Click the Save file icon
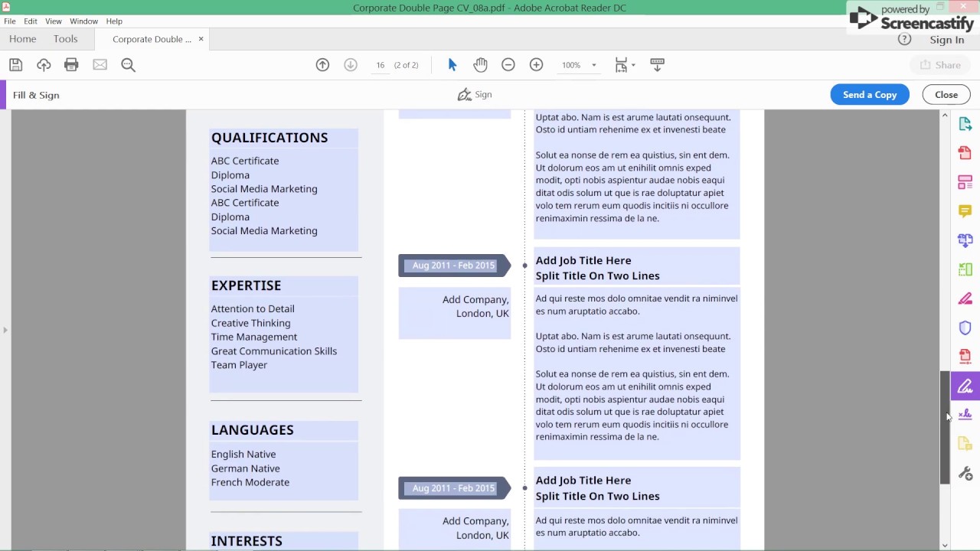980x551 pixels. tap(15, 65)
